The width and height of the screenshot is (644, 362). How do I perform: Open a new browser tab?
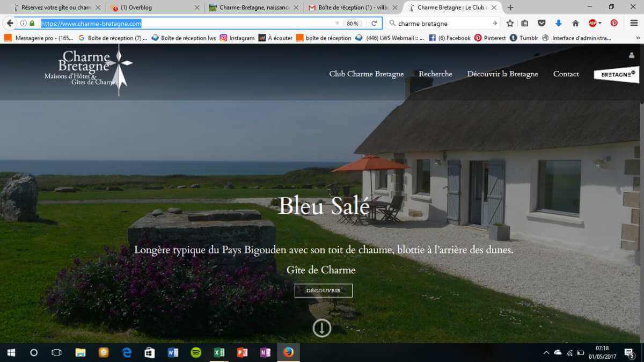(510, 8)
